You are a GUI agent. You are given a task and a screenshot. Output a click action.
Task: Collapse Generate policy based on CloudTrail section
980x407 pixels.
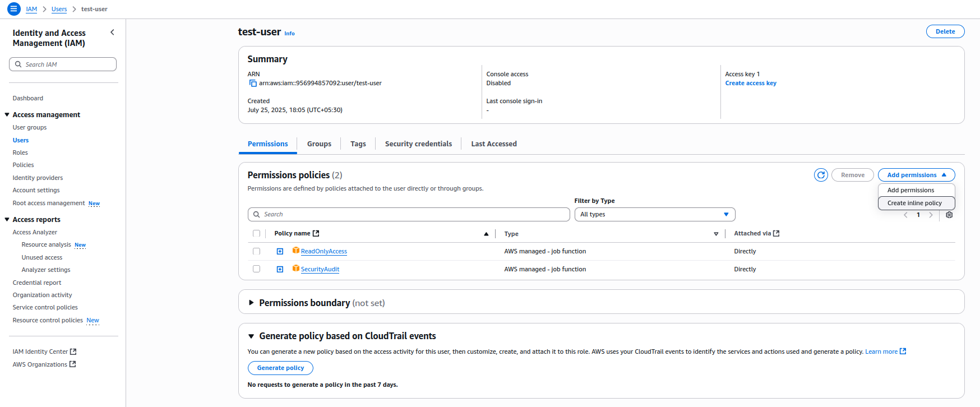[x=251, y=336]
